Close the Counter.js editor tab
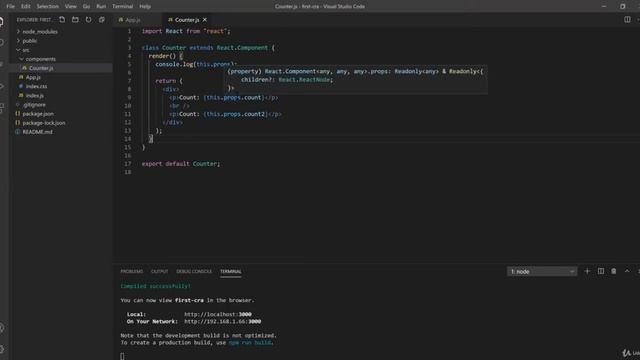This screenshot has height=360, width=640. 205,20
